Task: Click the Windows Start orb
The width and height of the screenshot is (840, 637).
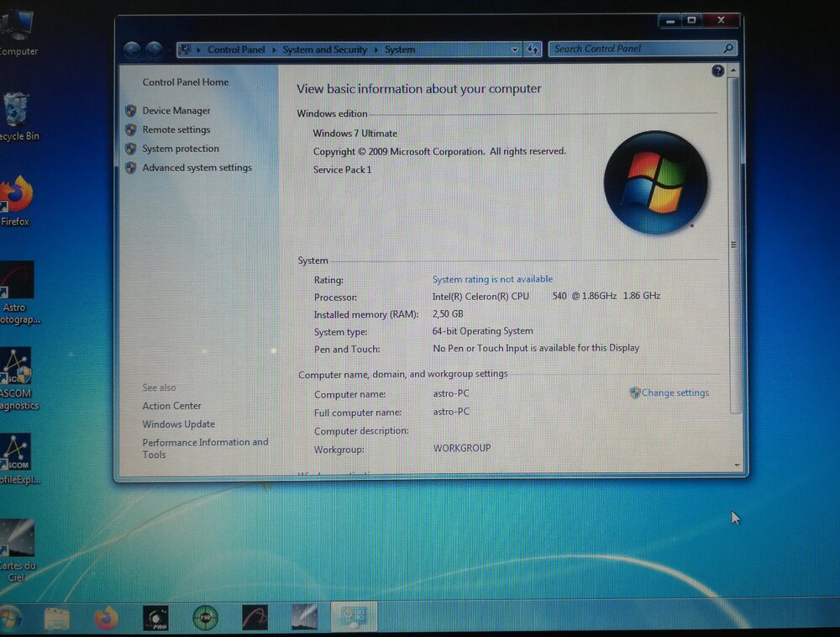Action: coord(10,619)
